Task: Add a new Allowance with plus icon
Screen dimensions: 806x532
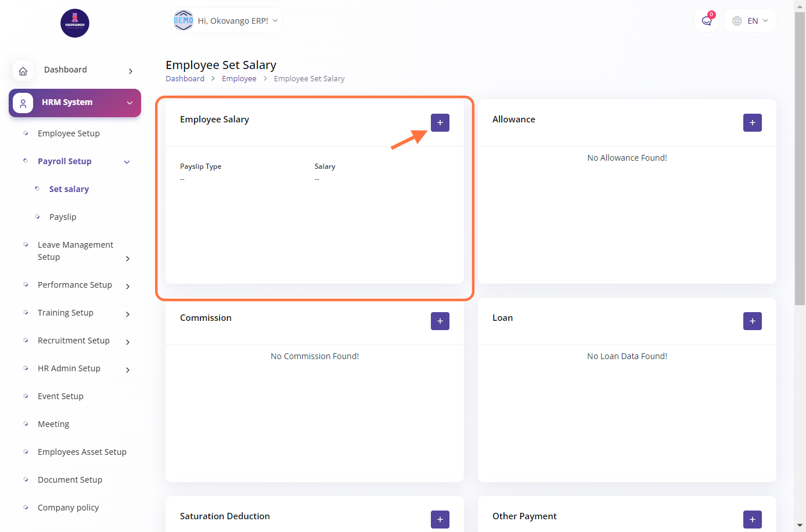Action: [752, 122]
